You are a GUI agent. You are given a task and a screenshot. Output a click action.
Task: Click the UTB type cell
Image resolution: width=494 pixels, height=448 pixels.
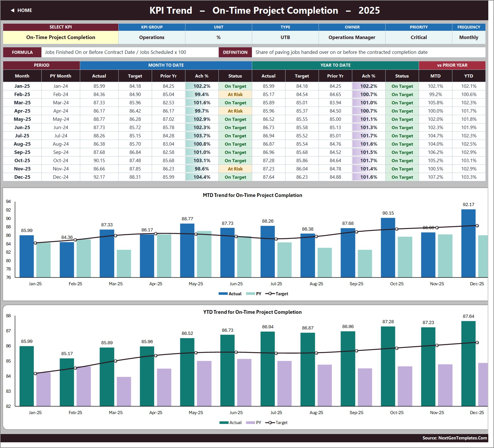point(285,37)
